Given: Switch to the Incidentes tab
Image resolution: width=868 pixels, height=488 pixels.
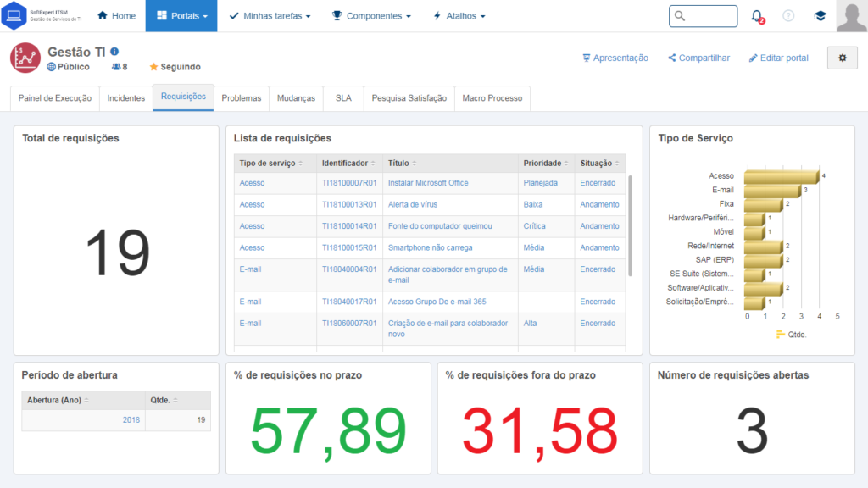Looking at the screenshot, I should coord(125,98).
